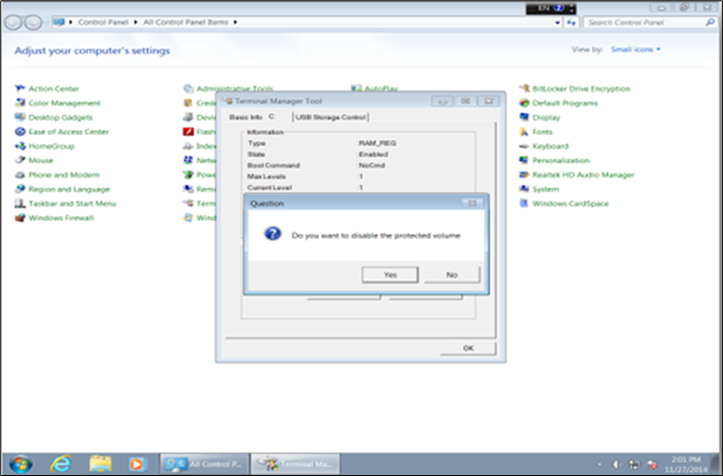
Task: Expand the address bar history dropdown arrow
Action: pyautogui.click(x=559, y=20)
